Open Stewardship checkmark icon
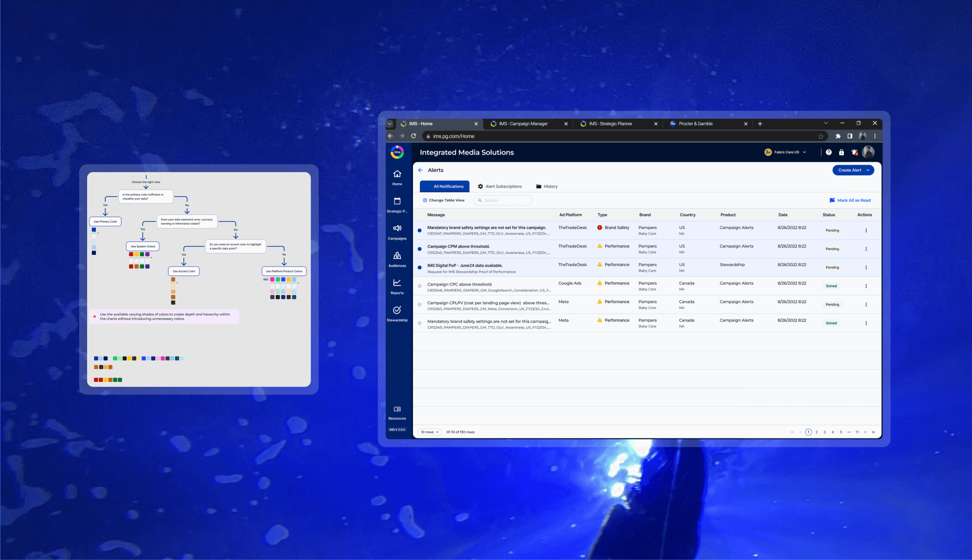 (x=397, y=310)
